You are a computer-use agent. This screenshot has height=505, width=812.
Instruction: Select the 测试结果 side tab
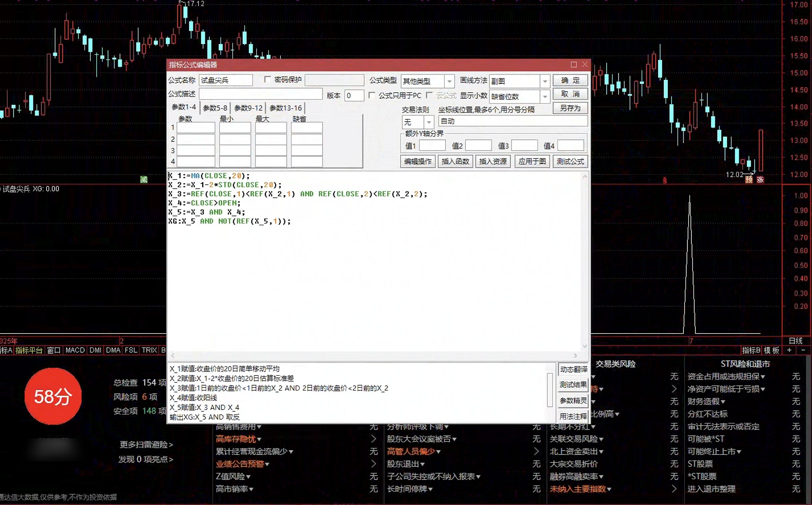(x=573, y=385)
